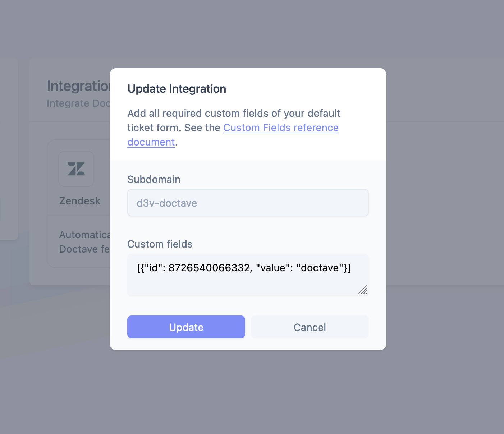Click the Update Integration dialog title

(x=177, y=89)
